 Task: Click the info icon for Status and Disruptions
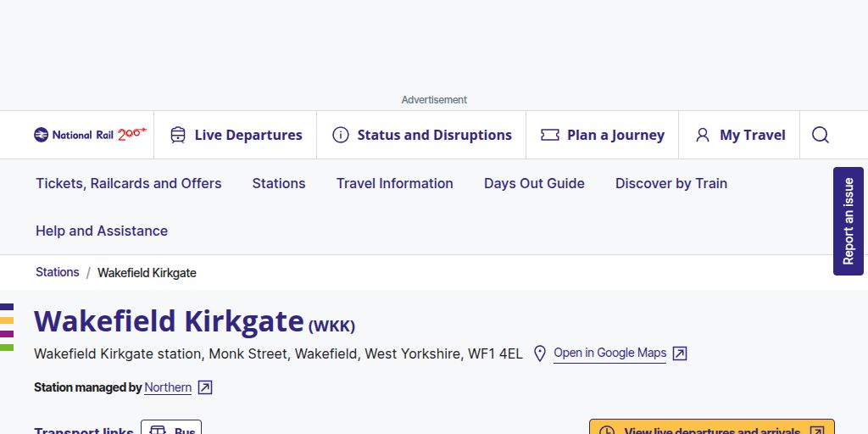coord(341,135)
